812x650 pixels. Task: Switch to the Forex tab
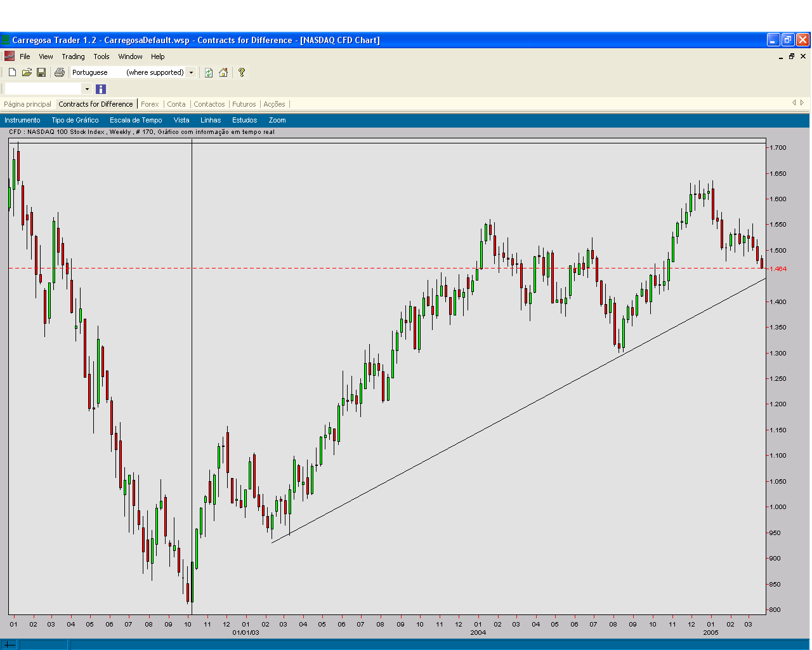tap(150, 103)
